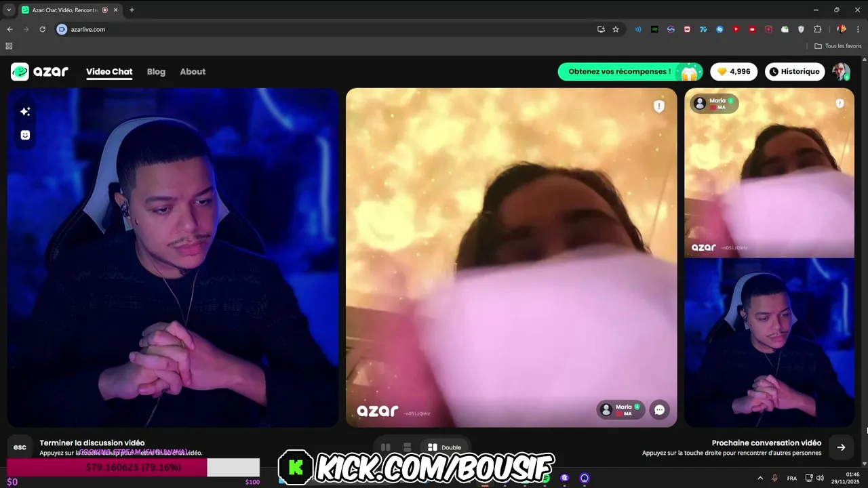Click the esc end-chat button

[20, 447]
